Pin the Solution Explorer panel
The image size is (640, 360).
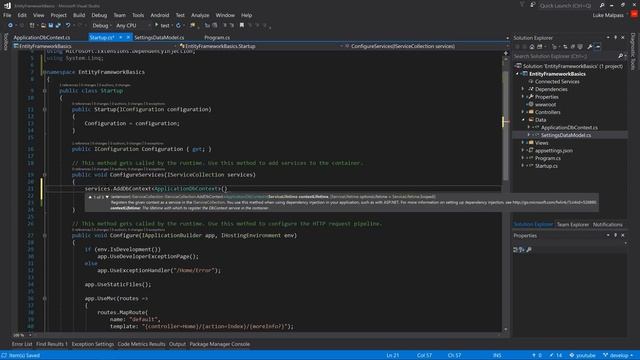pyautogui.click(x=616, y=38)
